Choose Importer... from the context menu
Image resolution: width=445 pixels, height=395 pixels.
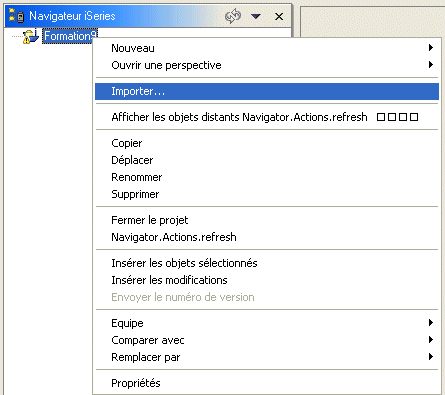[x=267, y=91]
